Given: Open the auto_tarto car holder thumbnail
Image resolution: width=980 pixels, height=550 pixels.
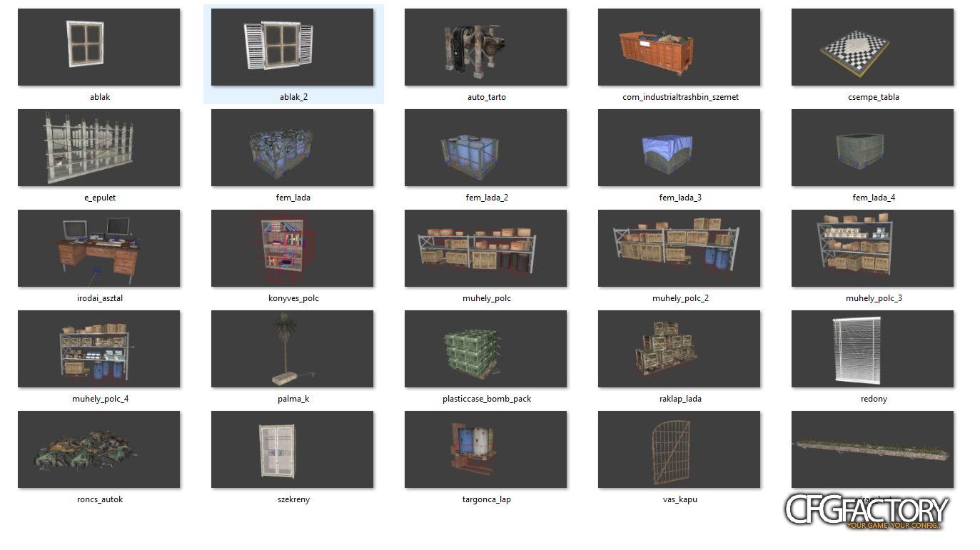Looking at the screenshot, I should 486,47.
